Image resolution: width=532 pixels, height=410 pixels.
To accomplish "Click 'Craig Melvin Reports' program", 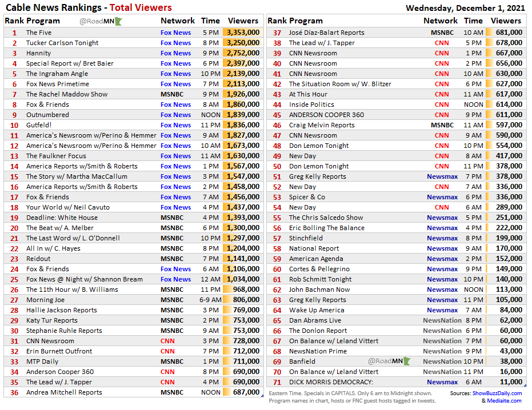I will (x=322, y=125).
